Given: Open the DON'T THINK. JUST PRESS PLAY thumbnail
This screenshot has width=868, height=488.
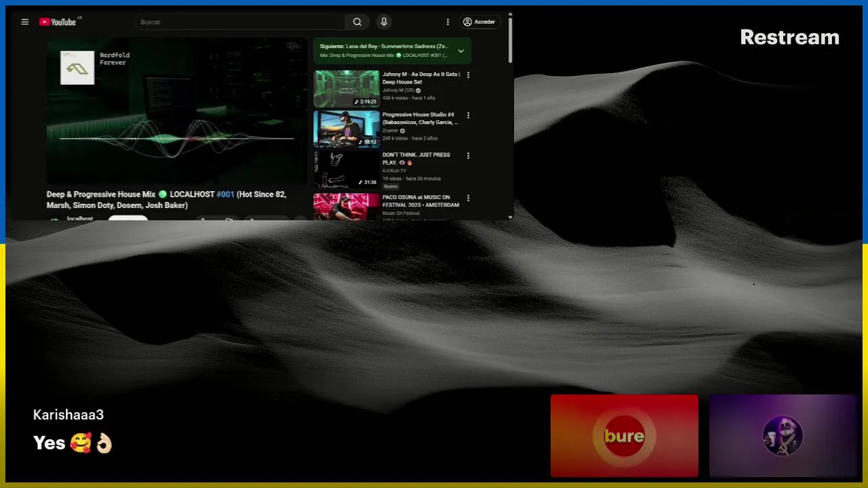Looking at the screenshot, I should click(x=347, y=169).
